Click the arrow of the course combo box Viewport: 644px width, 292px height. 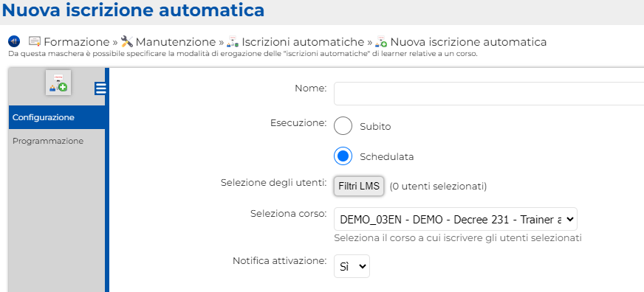(569, 220)
